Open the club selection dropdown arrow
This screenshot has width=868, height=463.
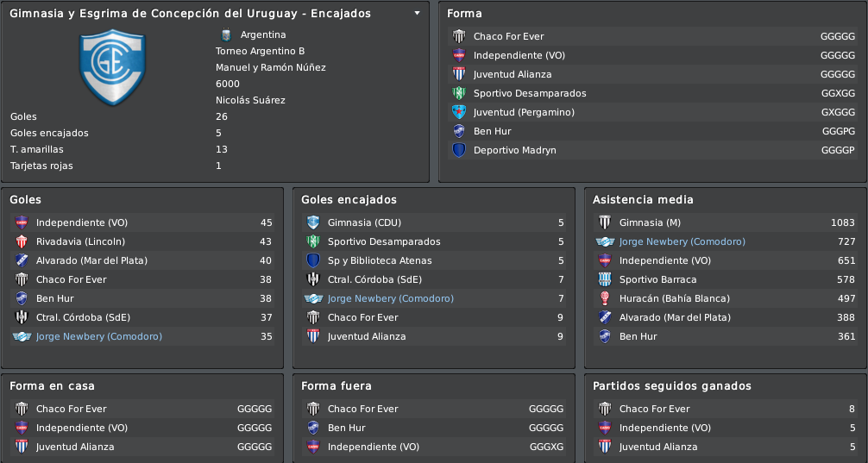point(418,13)
